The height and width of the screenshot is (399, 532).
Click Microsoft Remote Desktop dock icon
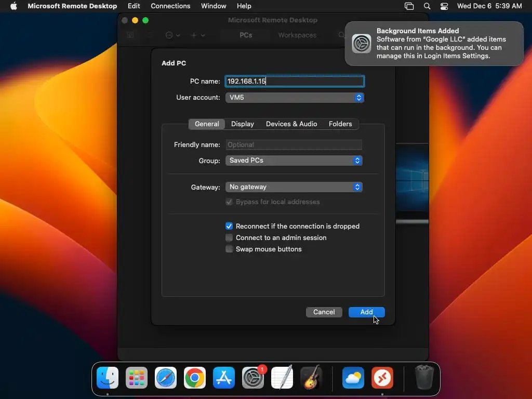click(x=382, y=378)
